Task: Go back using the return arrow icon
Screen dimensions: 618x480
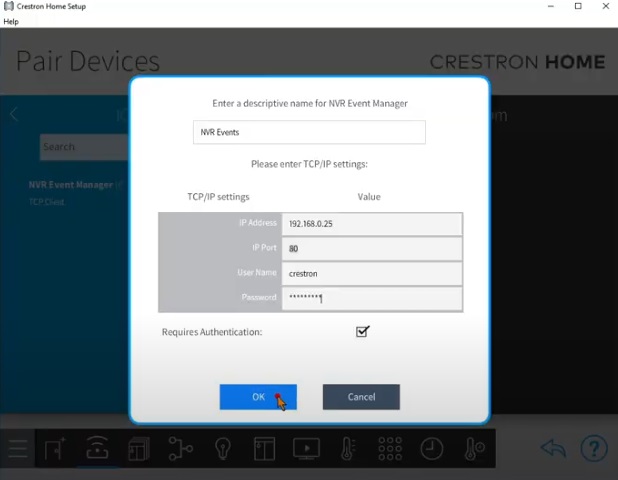Action: click(x=553, y=448)
